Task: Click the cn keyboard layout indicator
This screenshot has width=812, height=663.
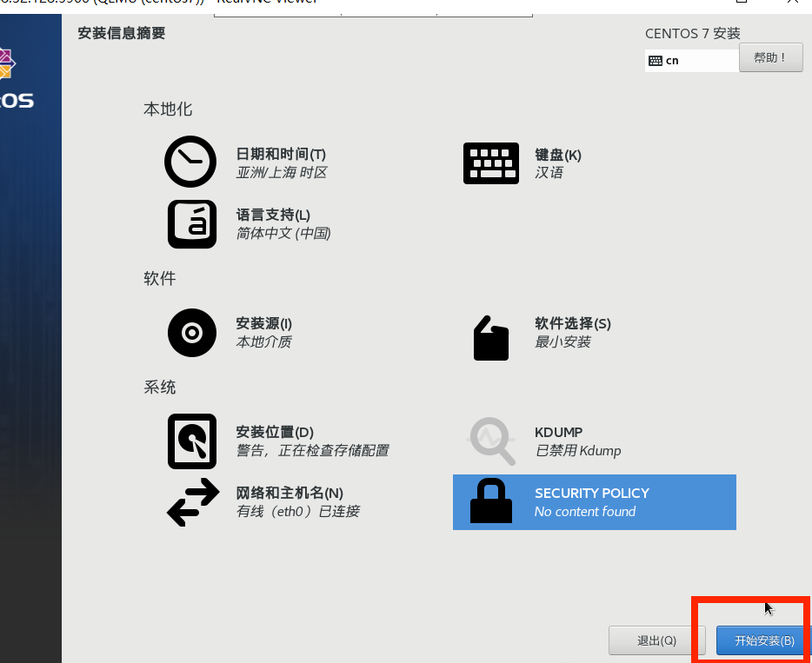Action: (691, 61)
